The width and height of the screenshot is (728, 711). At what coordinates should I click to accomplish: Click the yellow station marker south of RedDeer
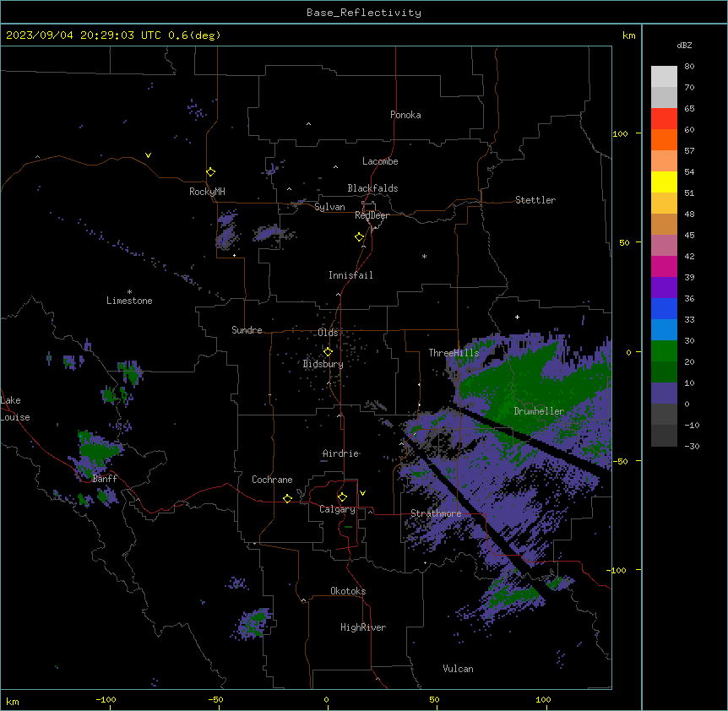(x=360, y=237)
